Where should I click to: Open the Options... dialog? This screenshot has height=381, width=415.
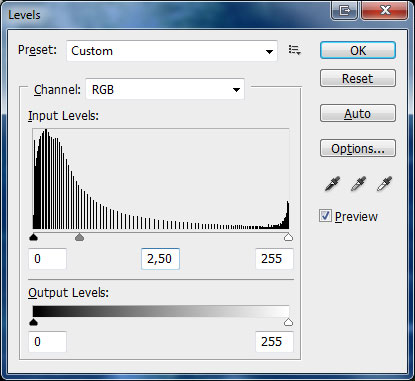(x=358, y=148)
